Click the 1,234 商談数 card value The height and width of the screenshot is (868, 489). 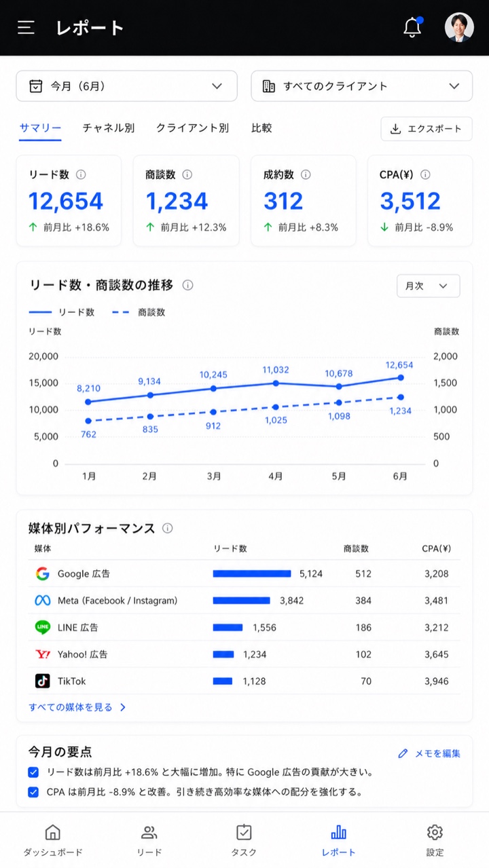pyautogui.click(x=177, y=201)
